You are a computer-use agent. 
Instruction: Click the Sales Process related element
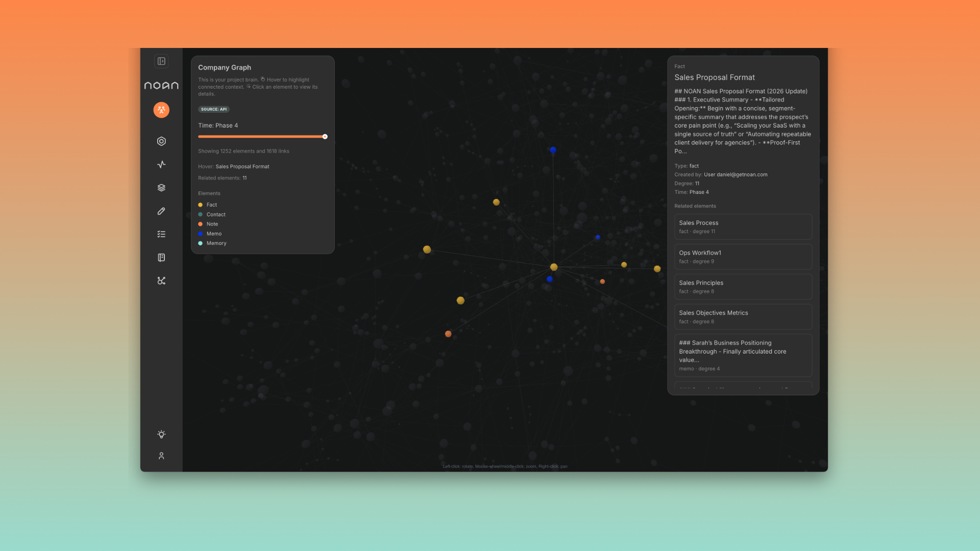(x=743, y=227)
